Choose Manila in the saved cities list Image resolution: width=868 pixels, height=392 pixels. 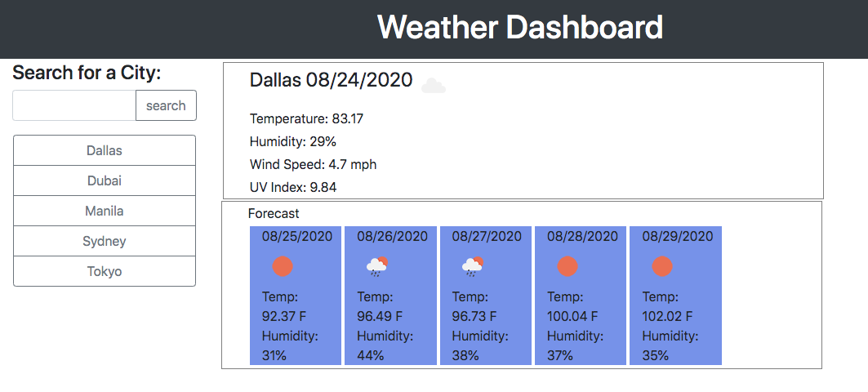pos(105,211)
